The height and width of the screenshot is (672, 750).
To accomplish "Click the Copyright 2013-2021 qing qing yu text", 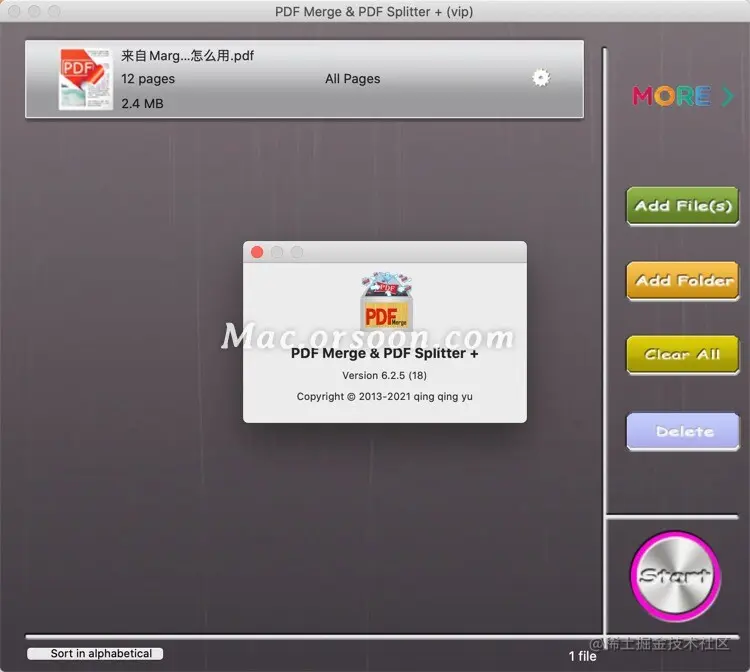I will [385, 397].
